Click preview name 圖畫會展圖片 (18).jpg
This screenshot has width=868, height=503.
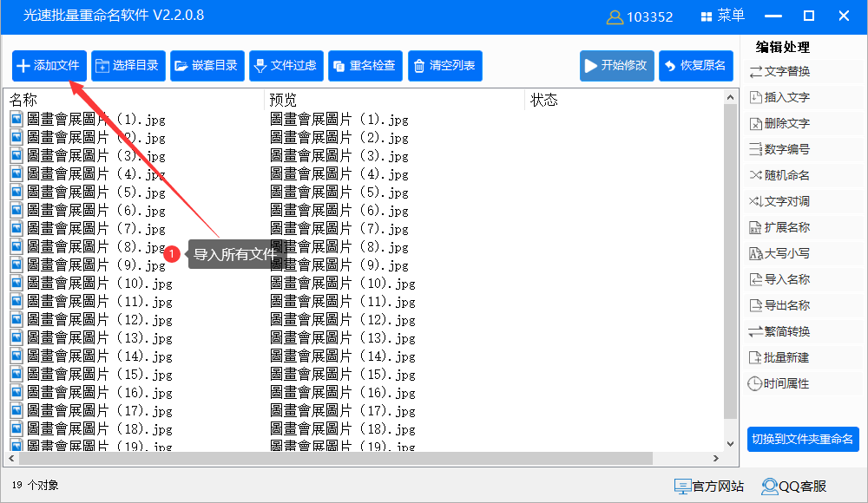[x=343, y=428]
